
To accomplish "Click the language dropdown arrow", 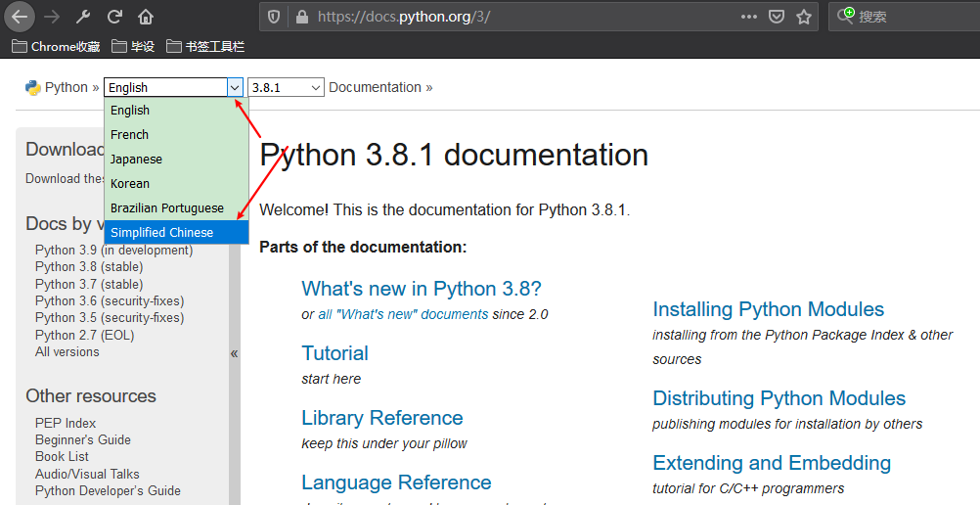I will point(235,88).
